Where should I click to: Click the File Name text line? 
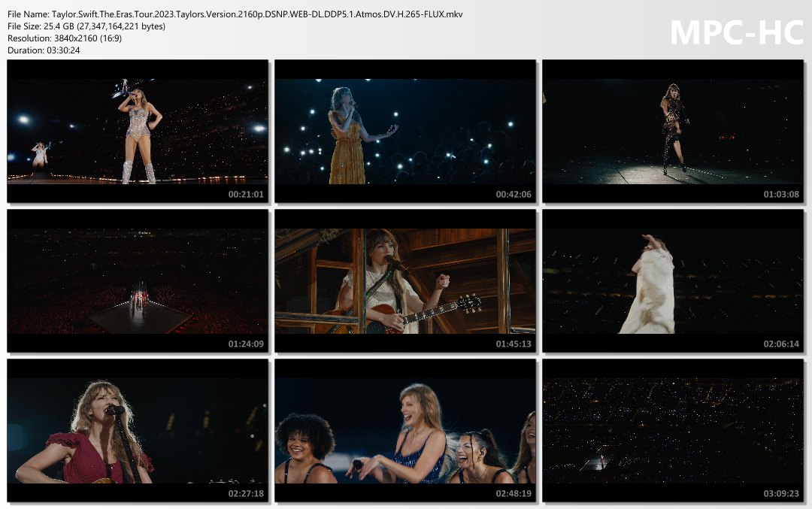point(235,14)
